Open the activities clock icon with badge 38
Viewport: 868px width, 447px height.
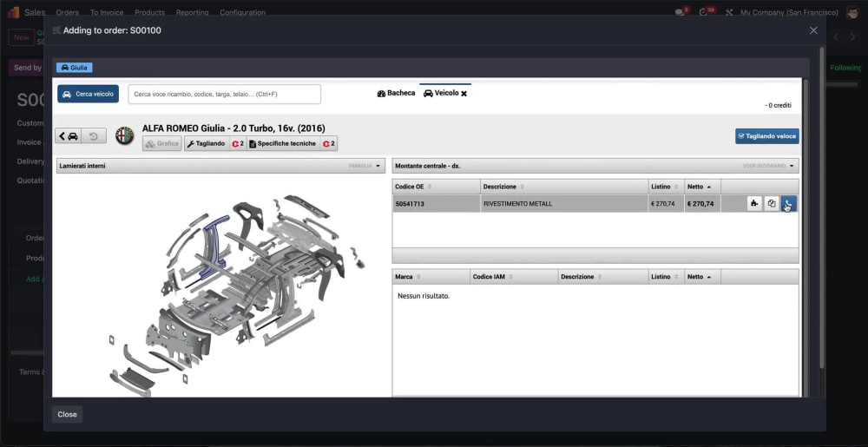pyautogui.click(x=706, y=11)
